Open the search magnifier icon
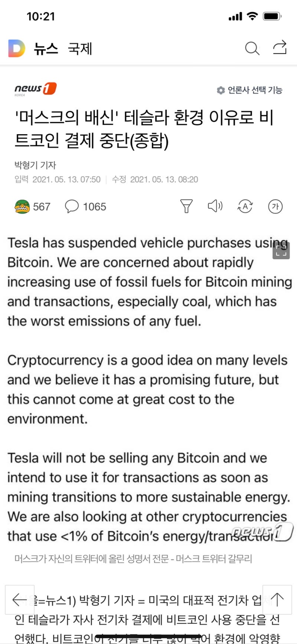 click(x=252, y=48)
